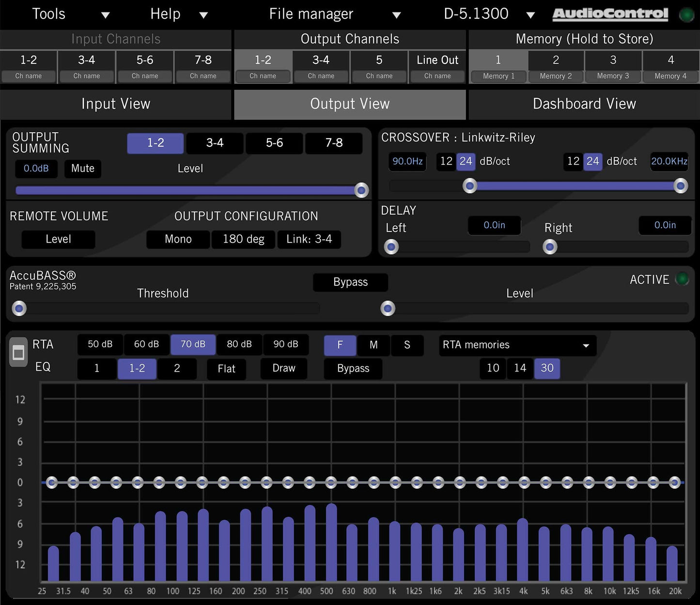
Task: Click the AudioControl logo
Action: [609, 14]
